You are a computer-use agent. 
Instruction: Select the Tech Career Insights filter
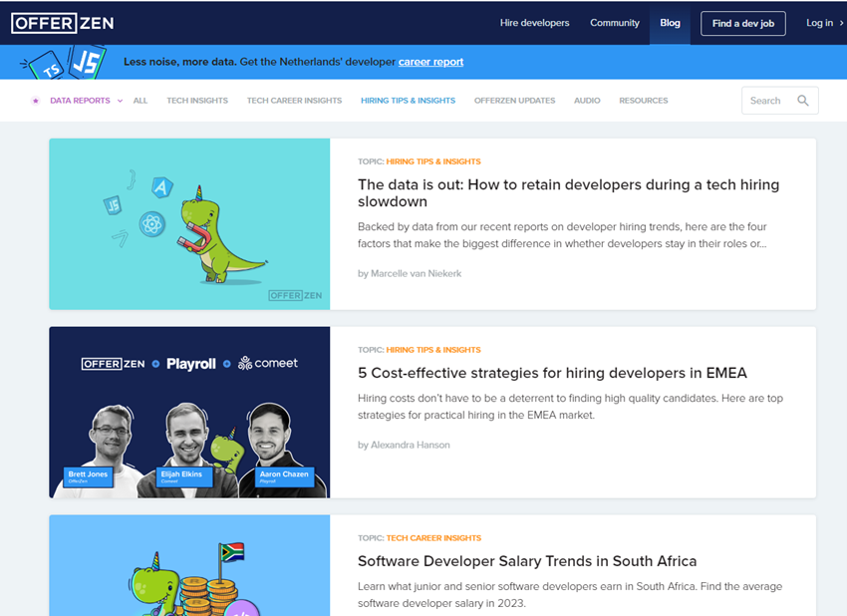(x=294, y=101)
